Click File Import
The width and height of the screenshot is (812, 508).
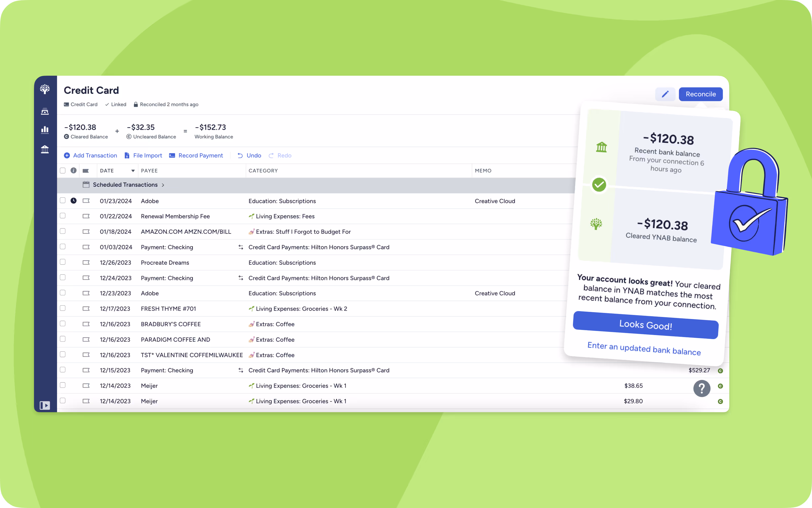click(143, 155)
